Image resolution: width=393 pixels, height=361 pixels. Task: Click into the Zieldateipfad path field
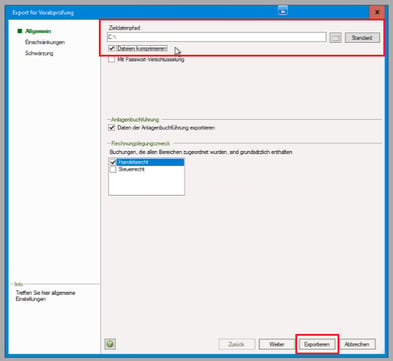217,37
